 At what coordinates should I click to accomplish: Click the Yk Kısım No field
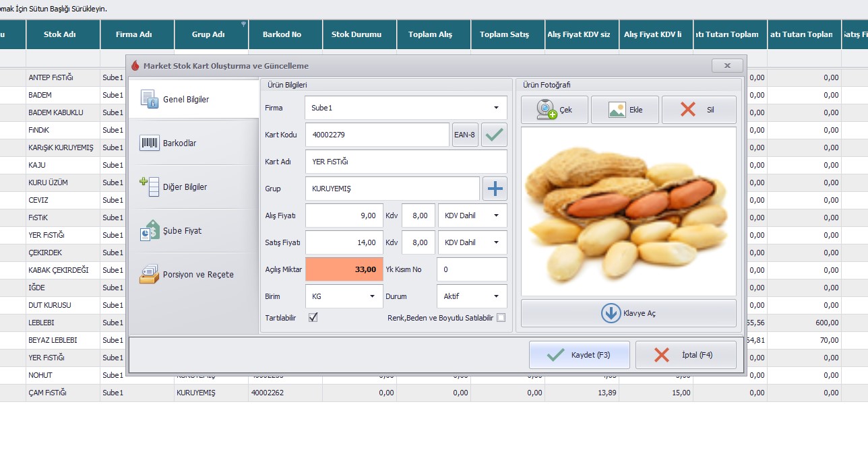[x=472, y=269]
